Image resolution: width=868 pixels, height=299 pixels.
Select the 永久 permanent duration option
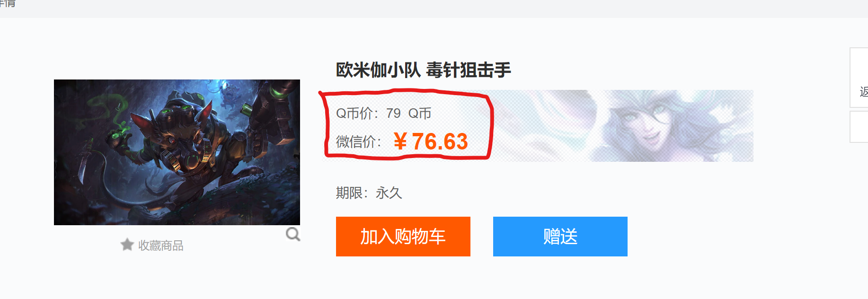click(x=389, y=193)
